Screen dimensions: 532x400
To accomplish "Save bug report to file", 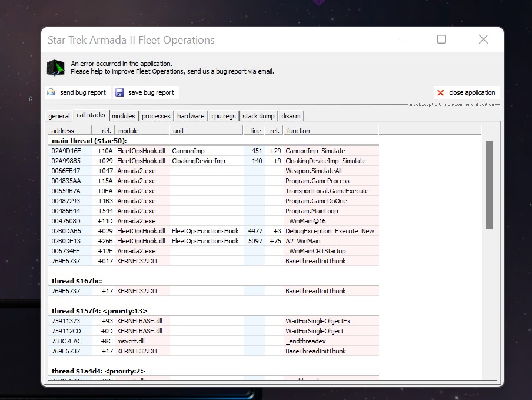I will pos(146,92).
